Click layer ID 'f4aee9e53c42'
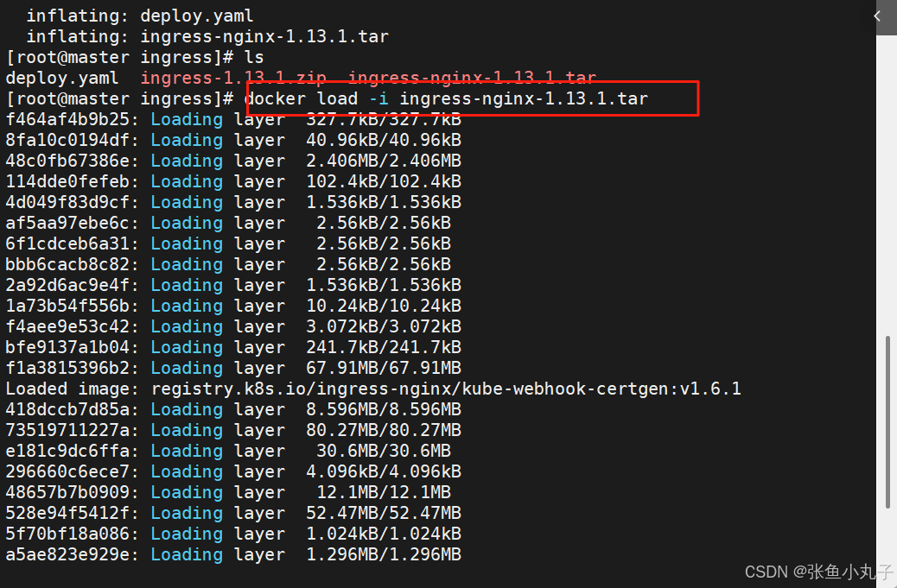Viewport: 897px width, 588px height. coord(67,326)
